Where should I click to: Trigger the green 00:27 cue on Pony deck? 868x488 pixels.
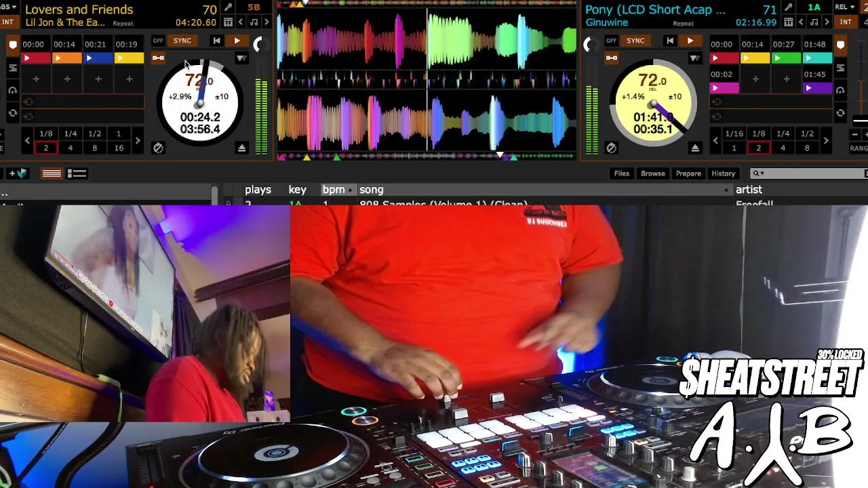(786, 58)
